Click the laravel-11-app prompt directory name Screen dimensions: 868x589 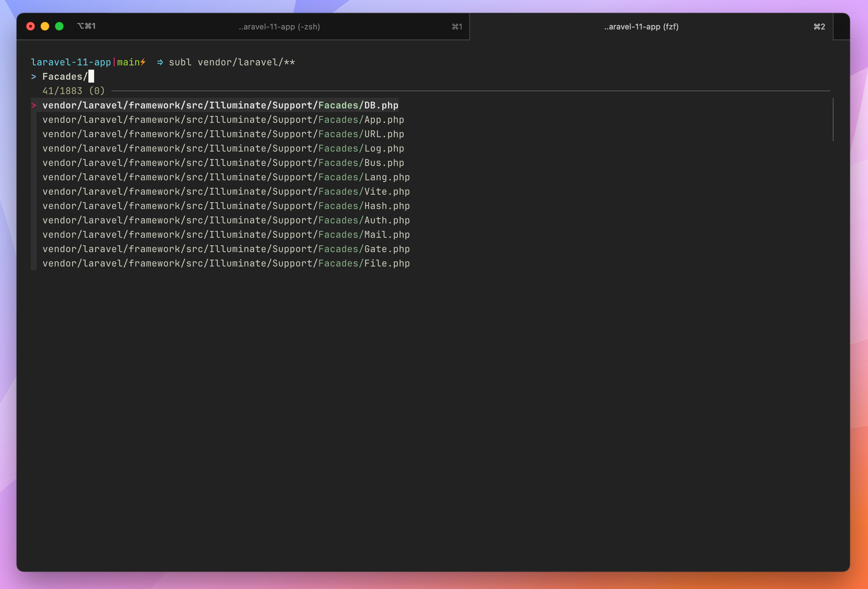[71, 62]
